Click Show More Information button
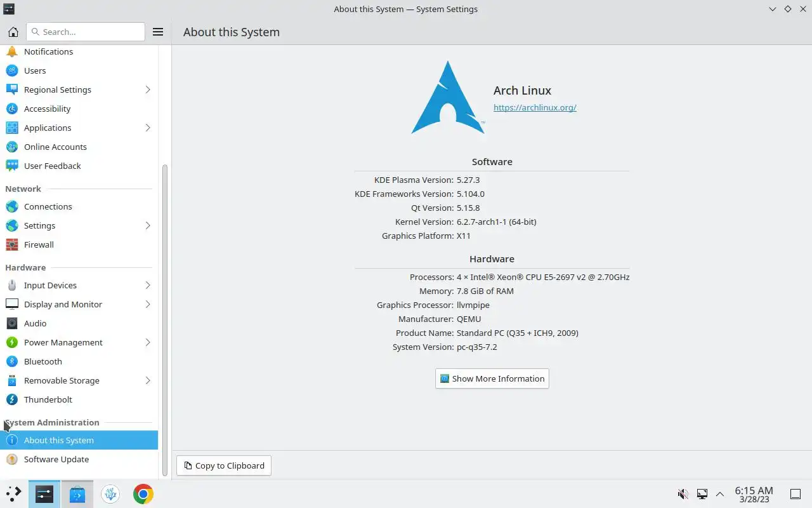The width and height of the screenshot is (812, 508). click(x=492, y=378)
